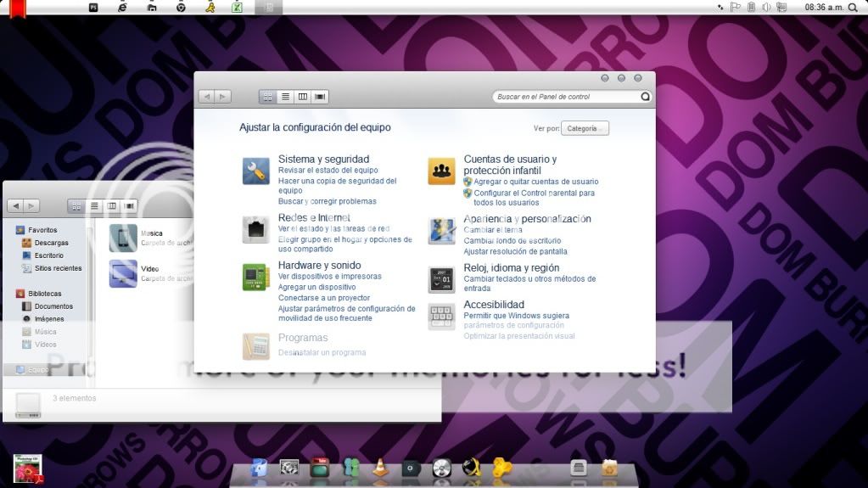The image size is (868, 488).
Task: Open the Spotlight search icon in top bar
Action: click(x=853, y=7)
